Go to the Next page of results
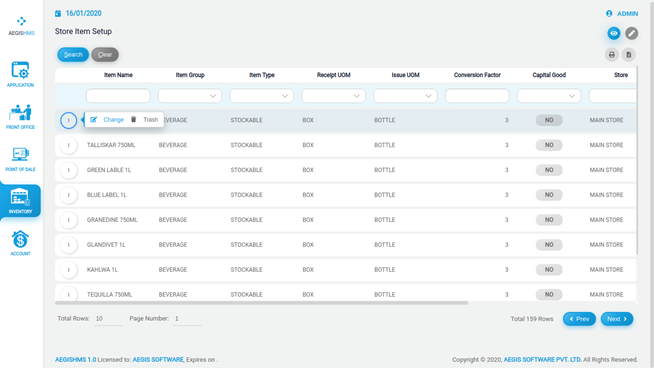654x368 pixels. point(617,319)
